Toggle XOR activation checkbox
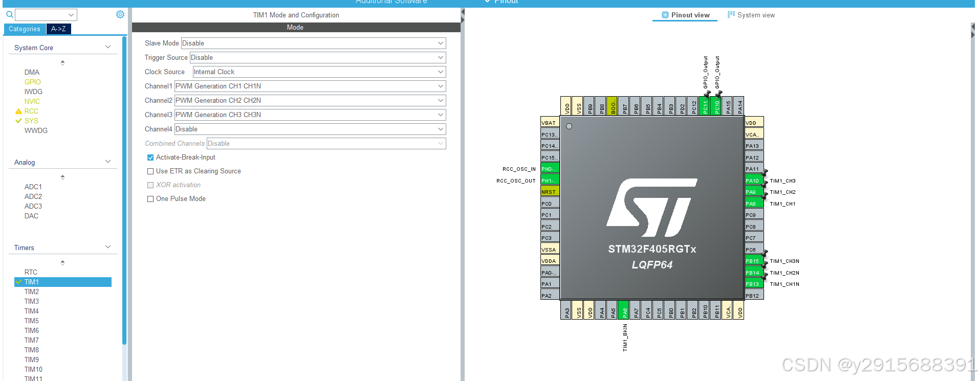The height and width of the screenshot is (381, 980). 150,185
